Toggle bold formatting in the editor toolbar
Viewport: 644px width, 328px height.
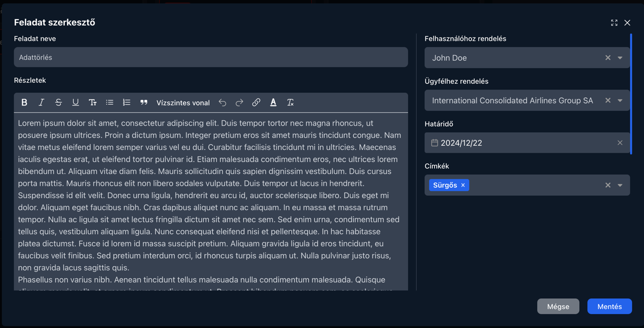point(24,102)
